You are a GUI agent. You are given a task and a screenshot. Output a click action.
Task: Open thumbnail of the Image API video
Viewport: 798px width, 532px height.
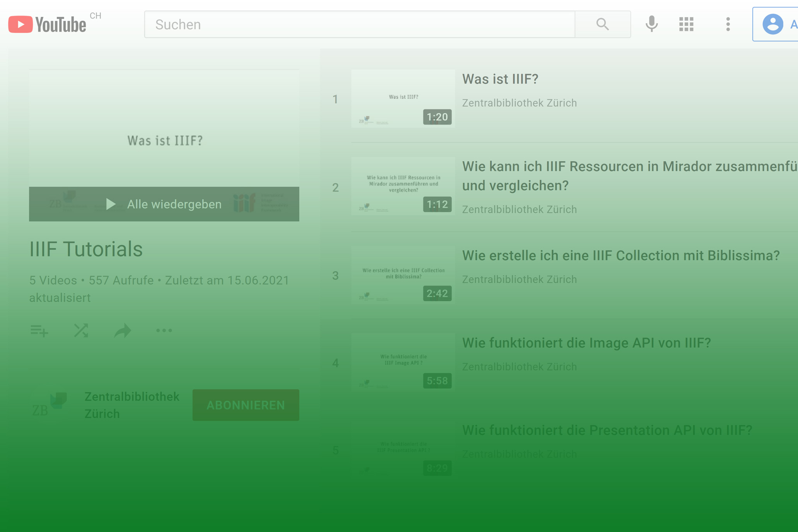(403, 362)
